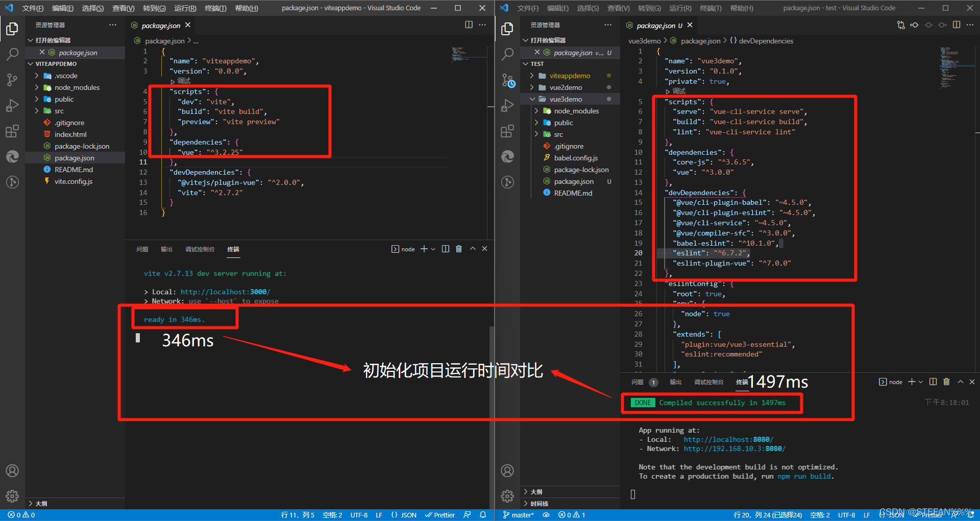Expand Timeline section in right explorer
This screenshot has width=980, height=521.
[x=570, y=503]
